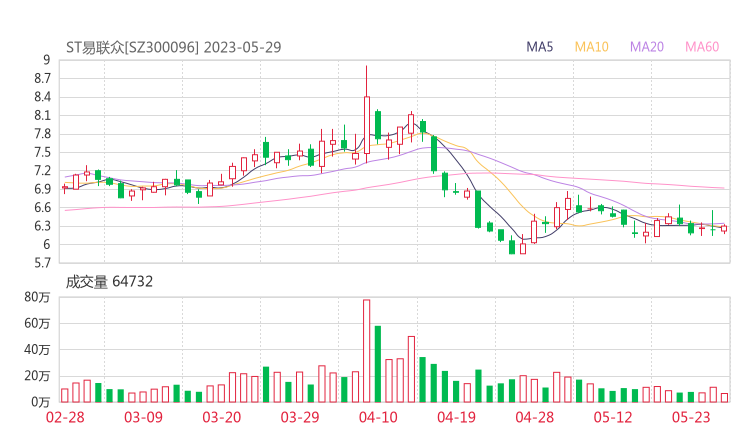Click the 7.5 price axis label
The width and height of the screenshot is (740, 440).
pyautogui.click(x=42, y=152)
